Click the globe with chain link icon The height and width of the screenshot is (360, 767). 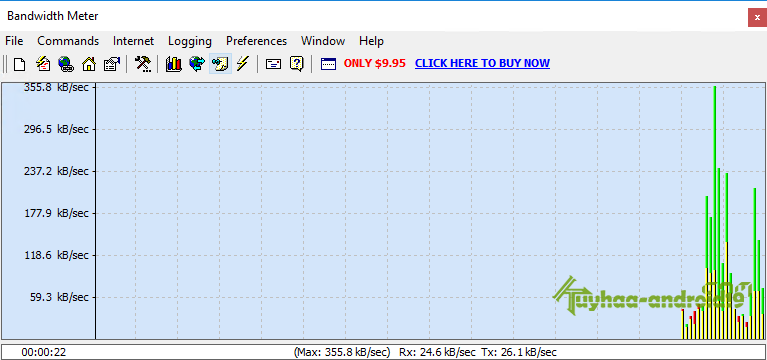(x=66, y=64)
